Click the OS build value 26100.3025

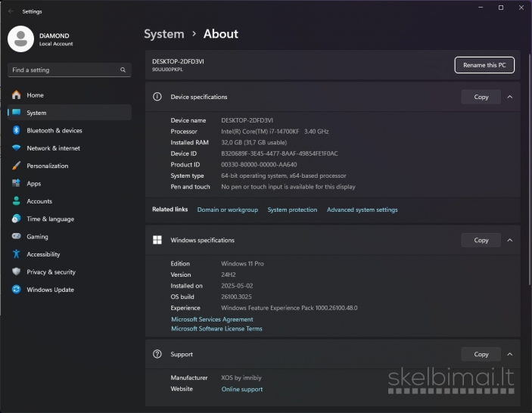(x=236, y=297)
